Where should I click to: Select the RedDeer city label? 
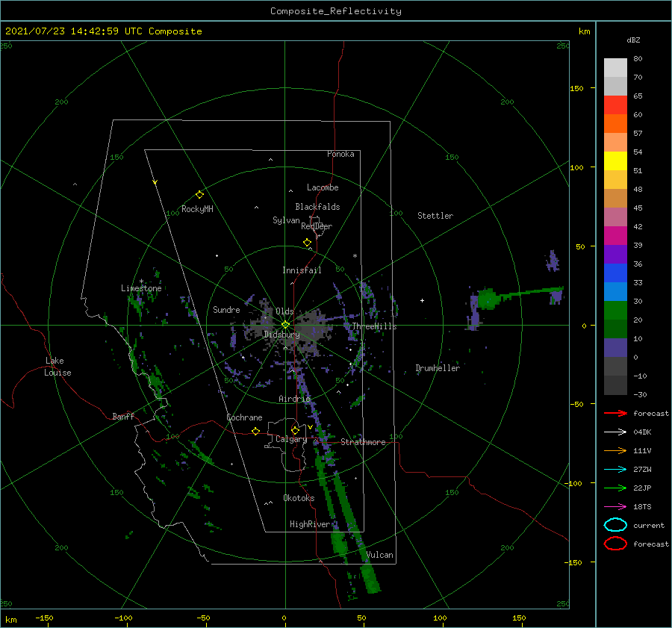[x=317, y=226]
